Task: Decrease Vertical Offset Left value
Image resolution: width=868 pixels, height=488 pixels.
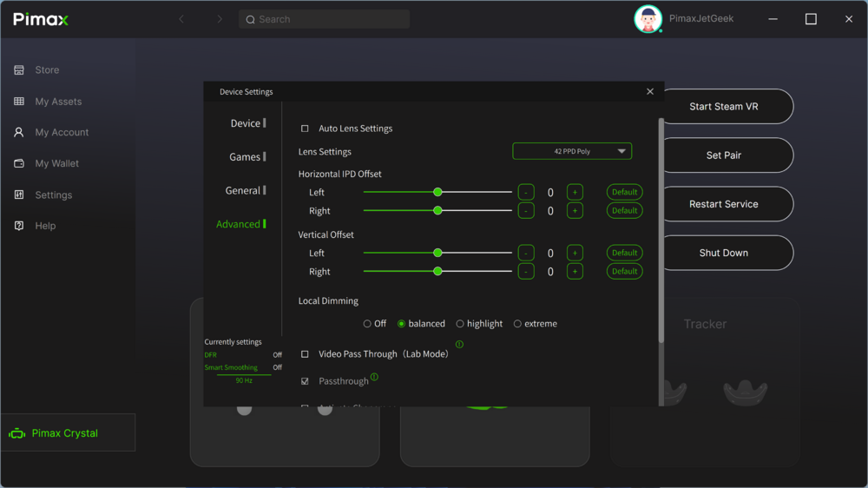Action: [x=526, y=253]
